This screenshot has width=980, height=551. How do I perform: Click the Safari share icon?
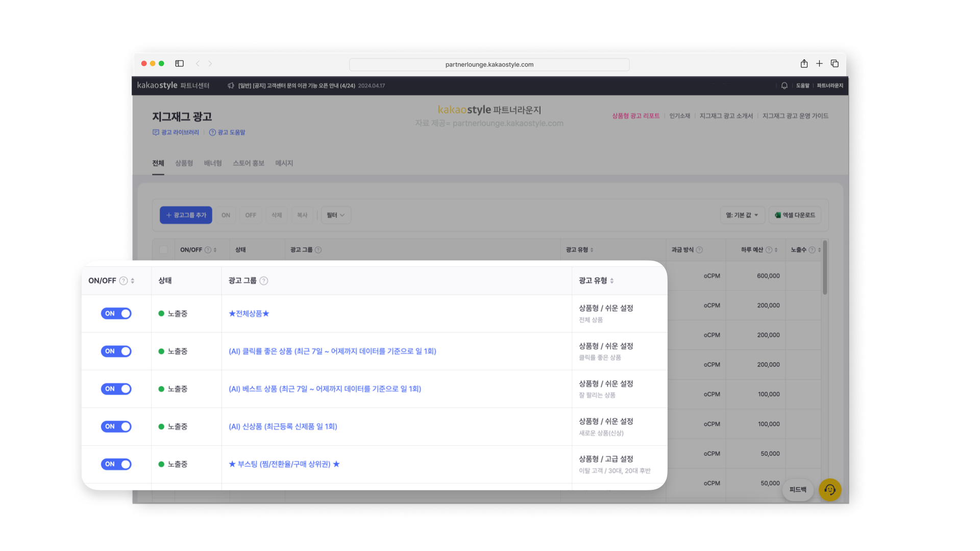click(804, 64)
